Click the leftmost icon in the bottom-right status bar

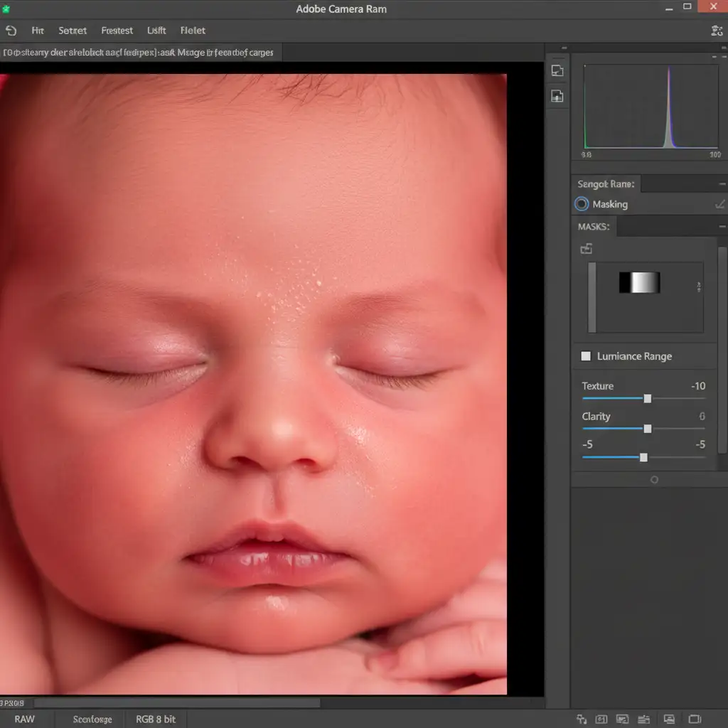coord(582,719)
